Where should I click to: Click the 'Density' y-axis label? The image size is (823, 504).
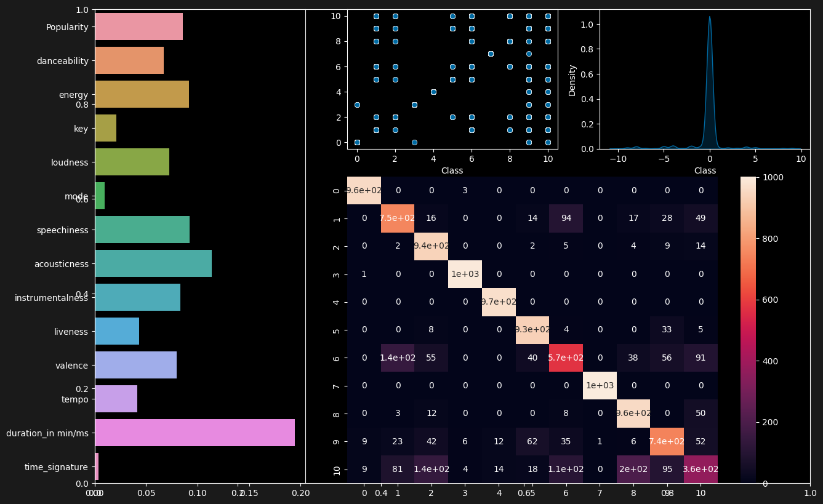(x=572, y=79)
